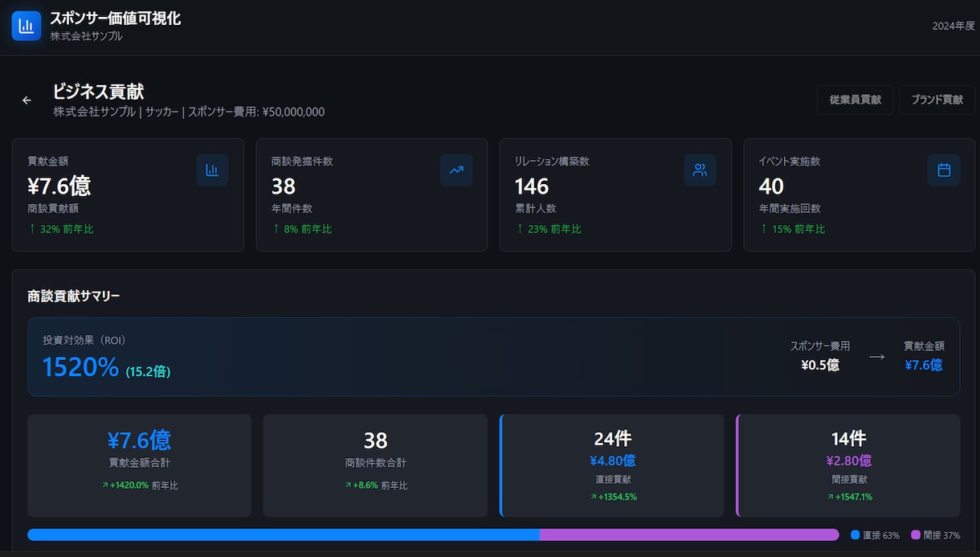Open the ¥7.6億 貢献金額合計 card
This screenshot has width=980, height=557.
139,465
